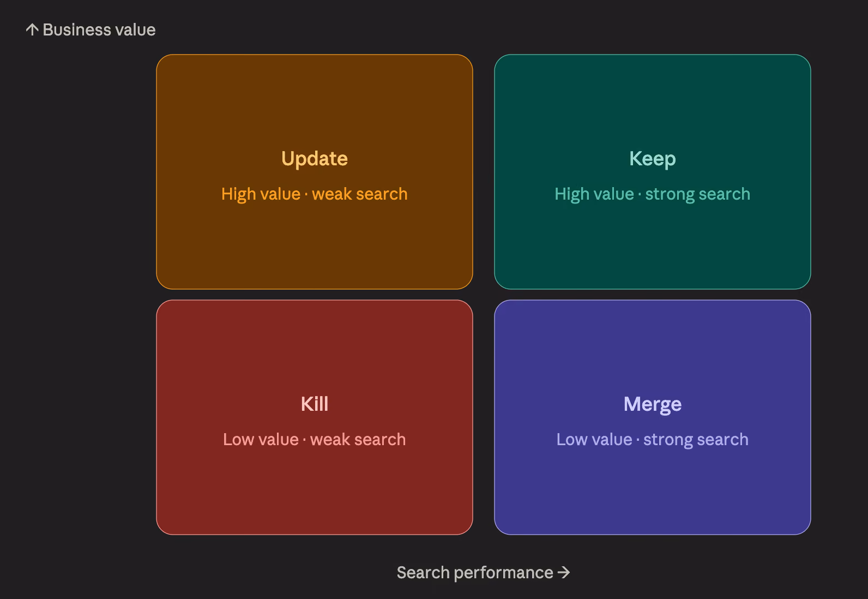Select the Merge quadrant card

(x=653, y=417)
